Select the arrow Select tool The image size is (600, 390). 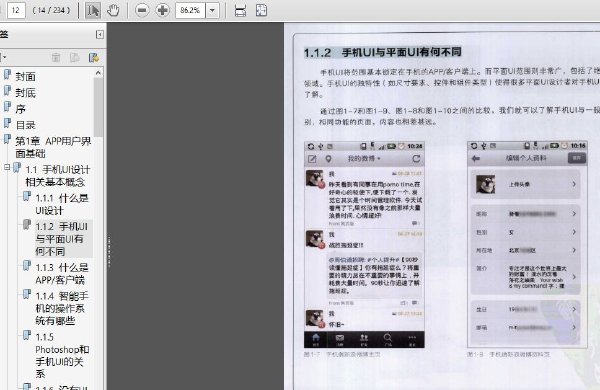click(x=93, y=10)
